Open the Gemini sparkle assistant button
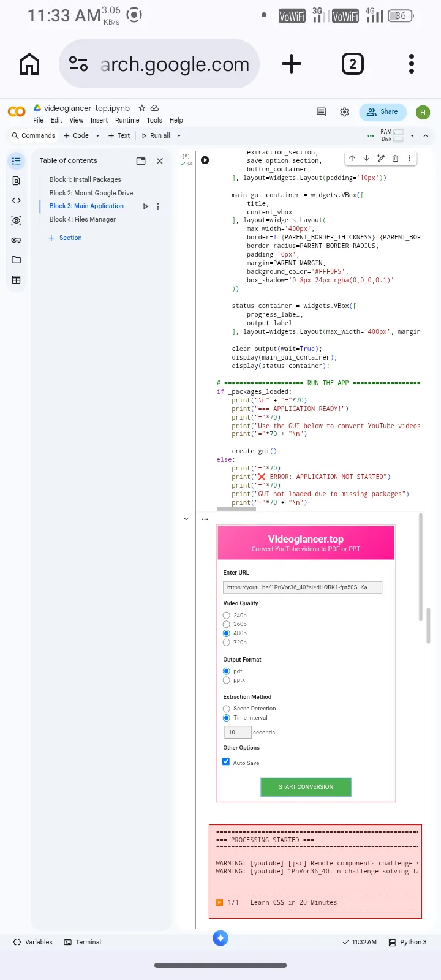 coord(221,938)
